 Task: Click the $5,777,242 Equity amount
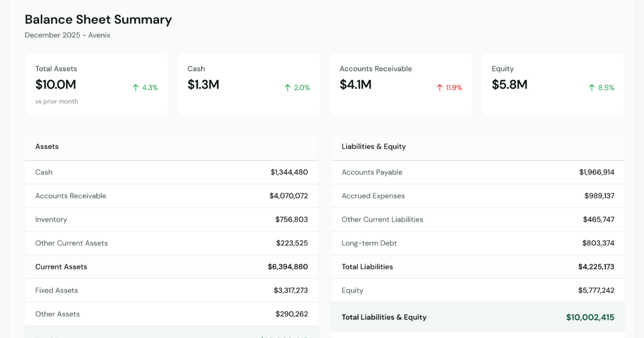tap(596, 290)
